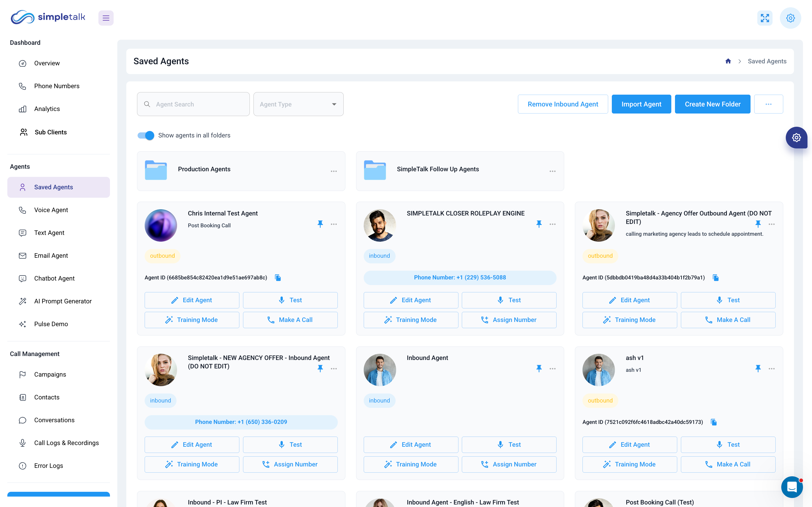812x507 pixels.
Task: Open the top-right settings gear menu
Action: coord(791,18)
